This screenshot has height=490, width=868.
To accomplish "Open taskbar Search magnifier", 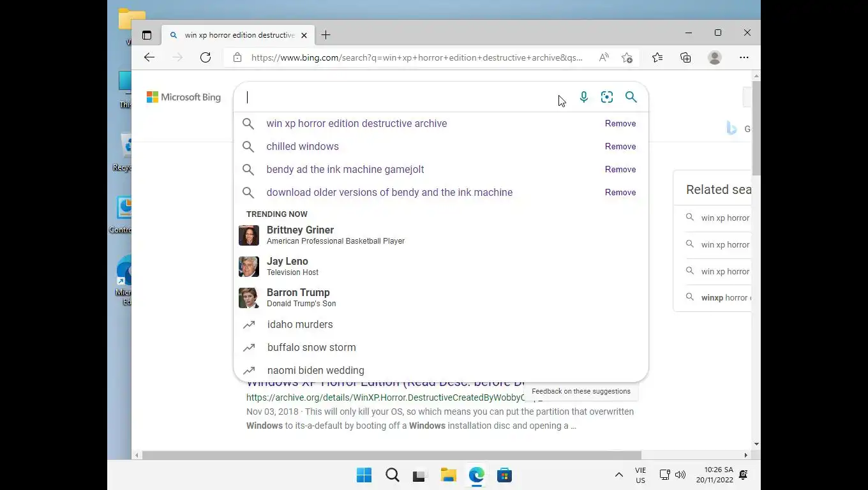I will (x=392, y=475).
